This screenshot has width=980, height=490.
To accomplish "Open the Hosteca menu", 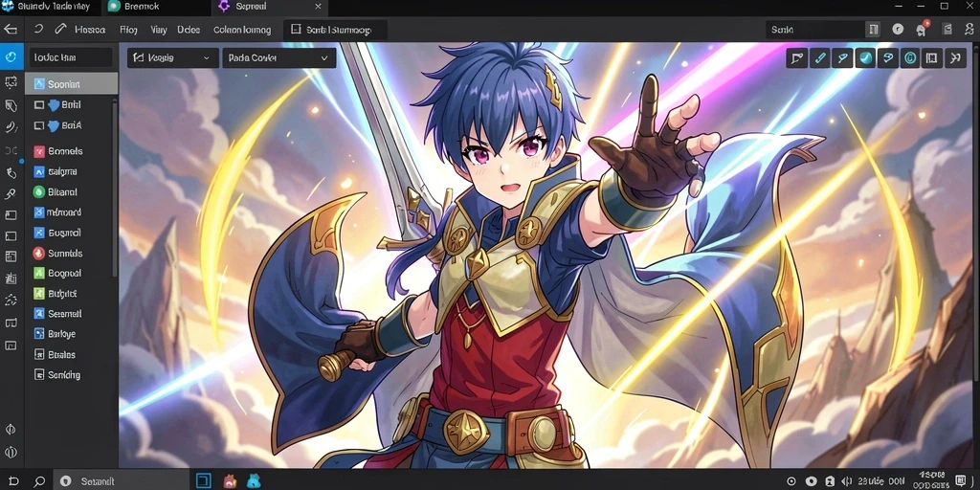I will tap(90, 30).
